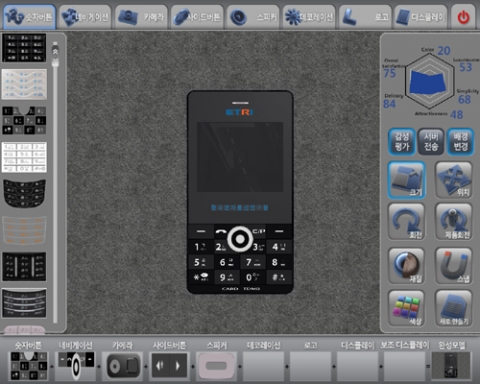
Task: Open the 로고 tab
Action: tap(365, 17)
